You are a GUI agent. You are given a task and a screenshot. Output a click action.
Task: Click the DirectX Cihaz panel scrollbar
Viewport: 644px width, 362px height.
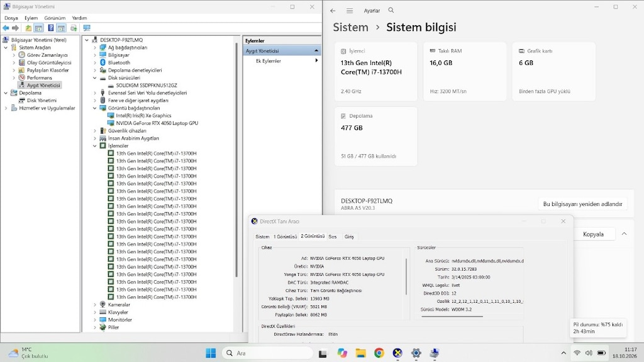click(x=406, y=276)
